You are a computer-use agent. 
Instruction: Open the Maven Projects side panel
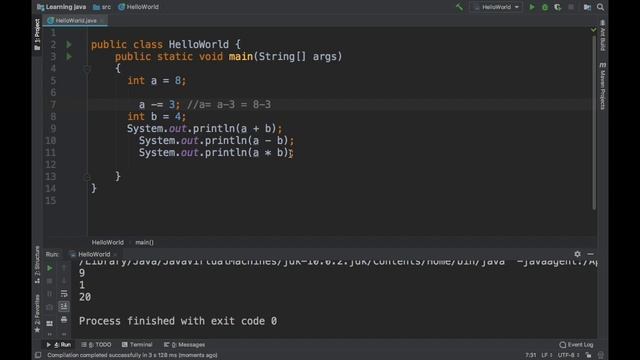[x=603, y=86]
